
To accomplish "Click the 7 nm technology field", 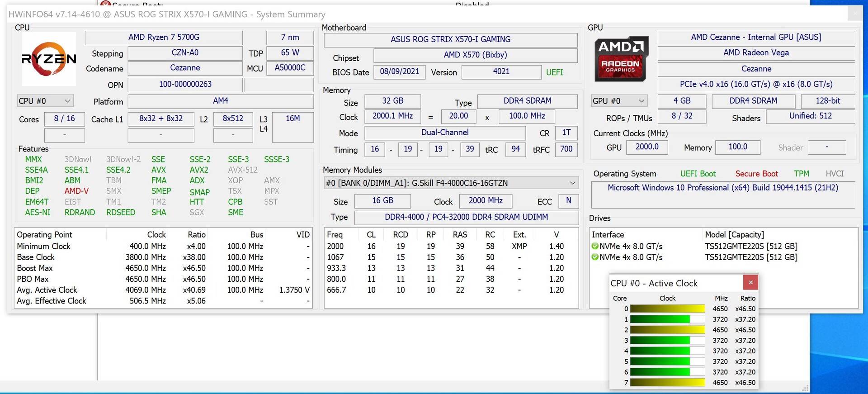I will 290,38.
